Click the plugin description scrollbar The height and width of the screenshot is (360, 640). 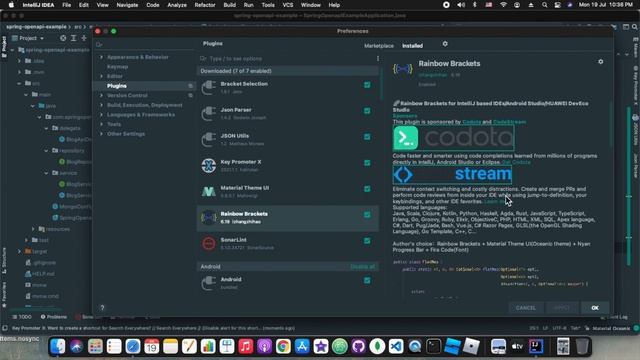click(x=611, y=124)
